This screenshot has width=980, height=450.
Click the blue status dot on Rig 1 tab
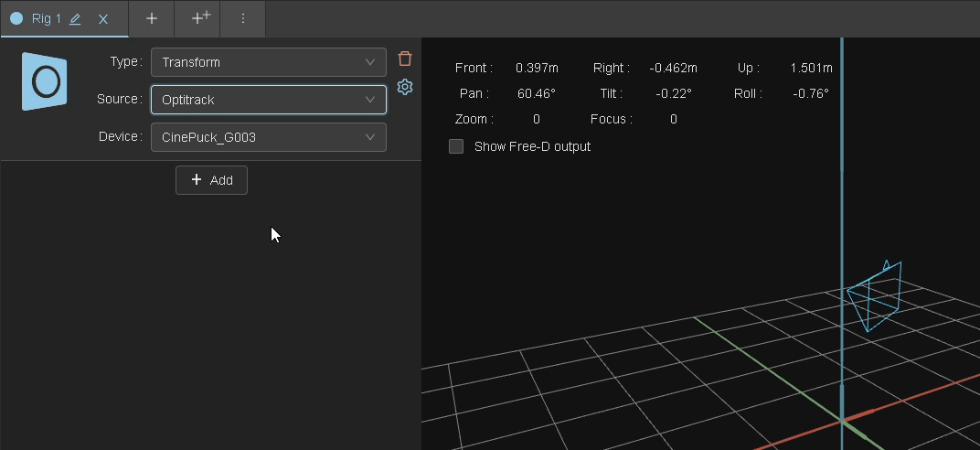(x=16, y=18)
